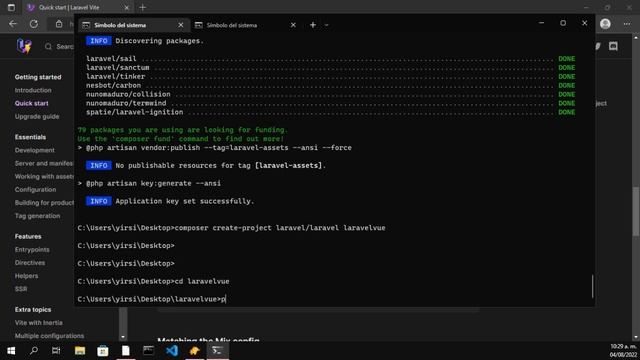640x360 pixels.
Task: Open the Quick start docs link
Action: point(31,103)
